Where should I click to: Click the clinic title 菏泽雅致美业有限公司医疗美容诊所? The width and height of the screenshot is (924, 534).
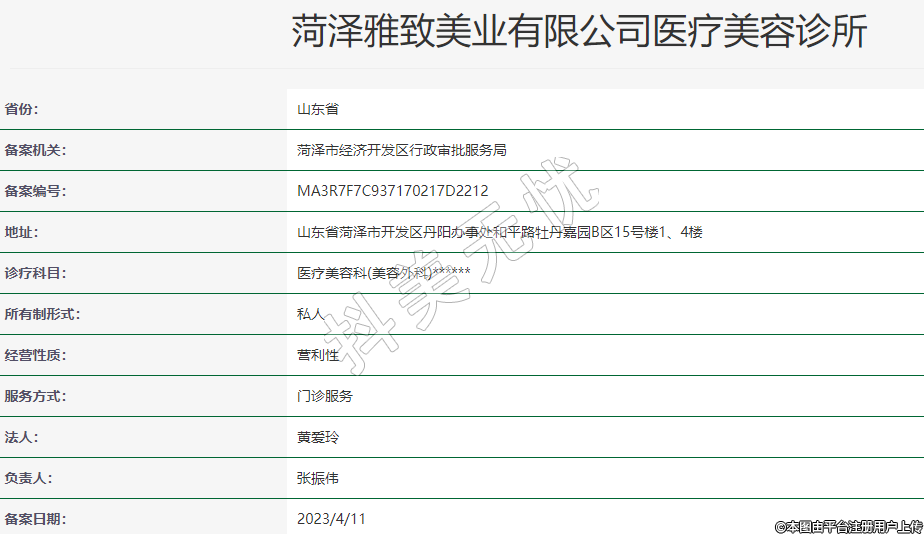pyautogui.click(x=578, y=33)
